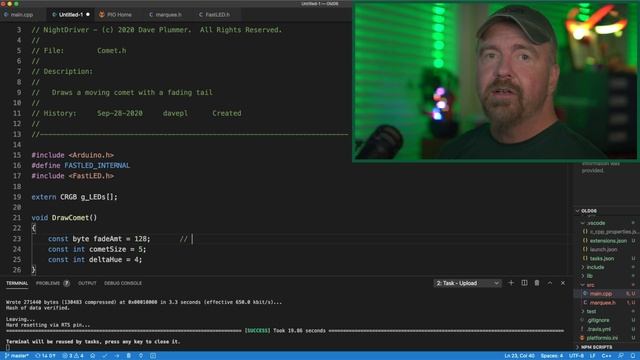Click the PlatformIO Clean trash icon in status bar
640x360 pixels.
[129, 356]
